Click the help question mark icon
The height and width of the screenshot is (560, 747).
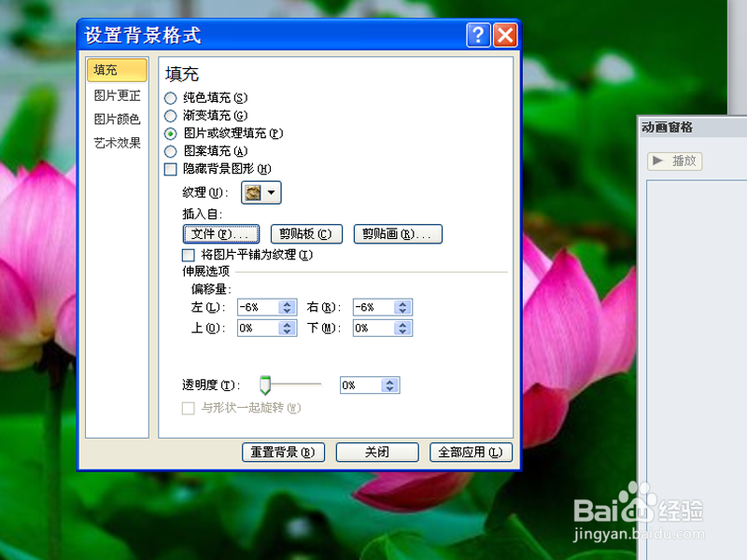pos(478,35)
